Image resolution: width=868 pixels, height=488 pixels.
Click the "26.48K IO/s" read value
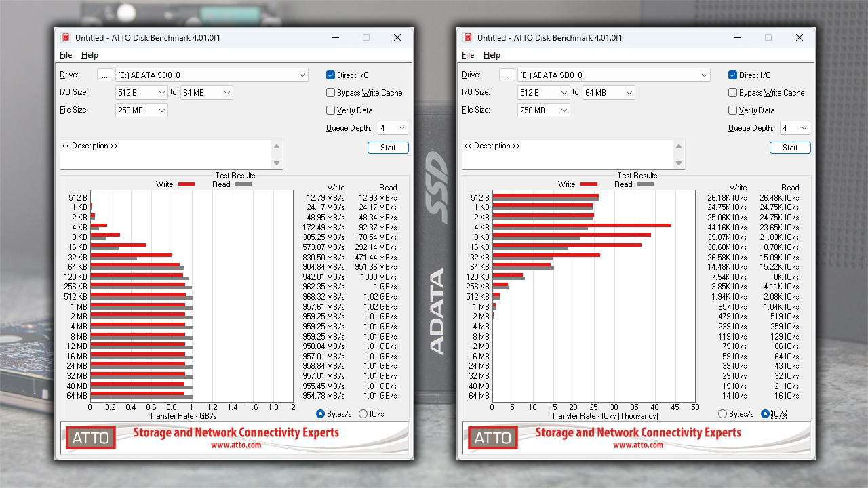pos(780,197)
